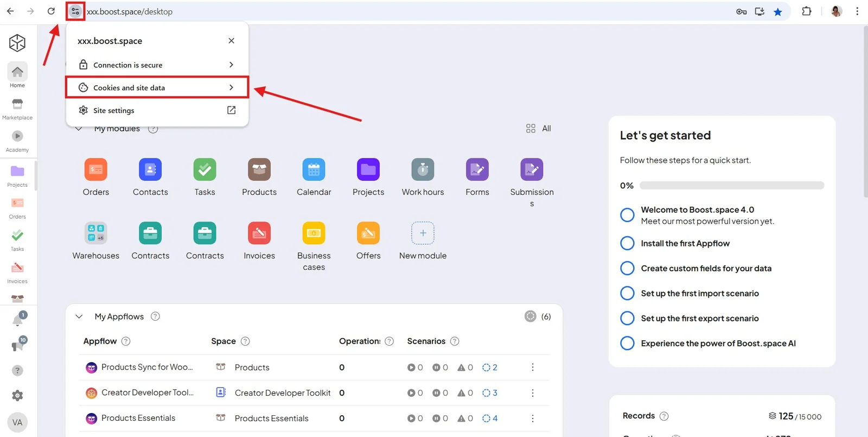Tick the Boost.space AI step circle

627,343
